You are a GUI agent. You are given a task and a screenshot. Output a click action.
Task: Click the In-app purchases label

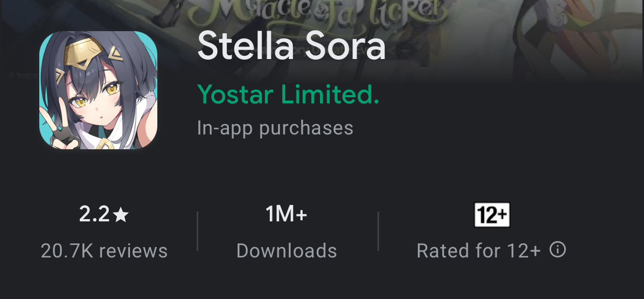(275, 128)
